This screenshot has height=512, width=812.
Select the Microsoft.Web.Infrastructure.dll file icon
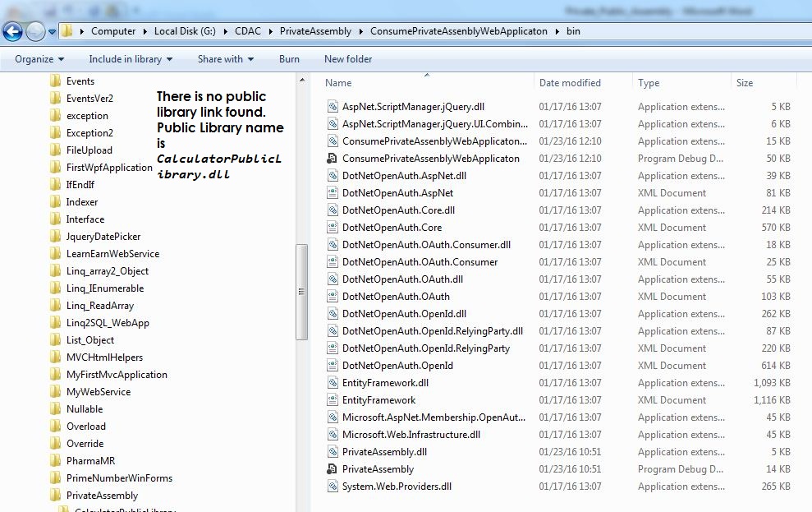pos(332,434)
